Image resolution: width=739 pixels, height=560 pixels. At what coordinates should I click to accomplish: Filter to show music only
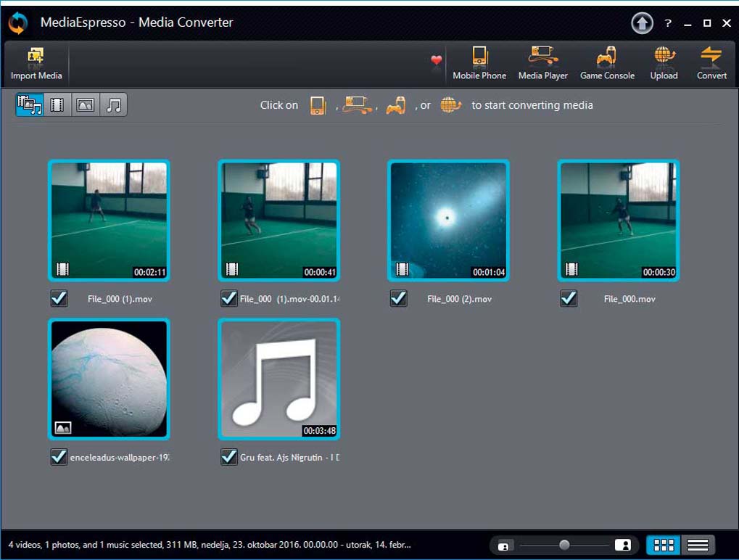coord(113,104)
